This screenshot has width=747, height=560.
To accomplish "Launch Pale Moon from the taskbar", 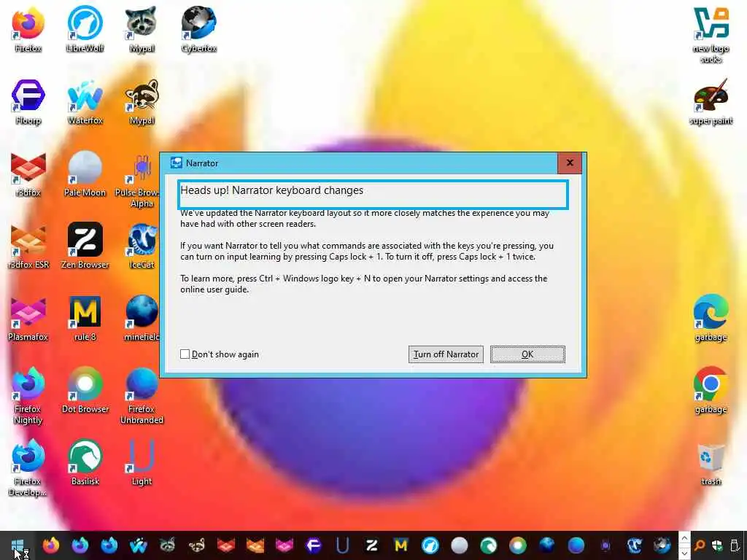I will 460,545.
